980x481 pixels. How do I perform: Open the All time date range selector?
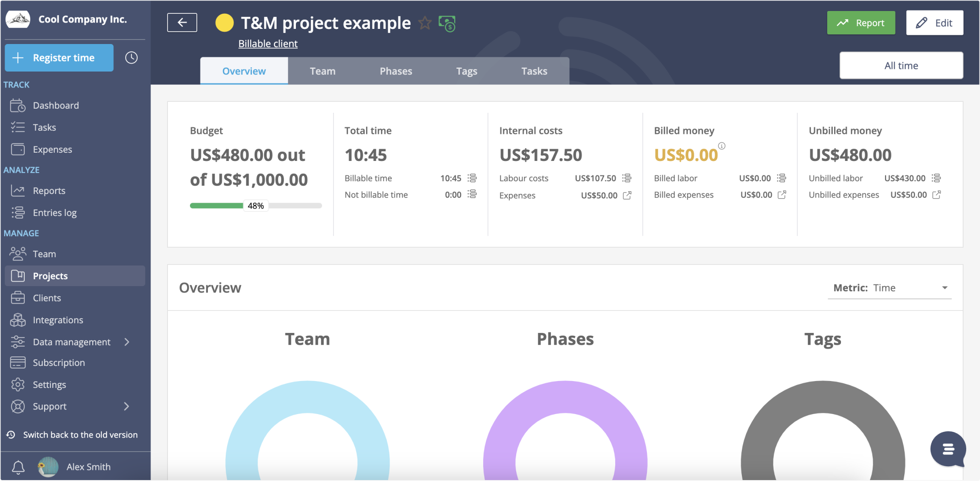[901, 65]
